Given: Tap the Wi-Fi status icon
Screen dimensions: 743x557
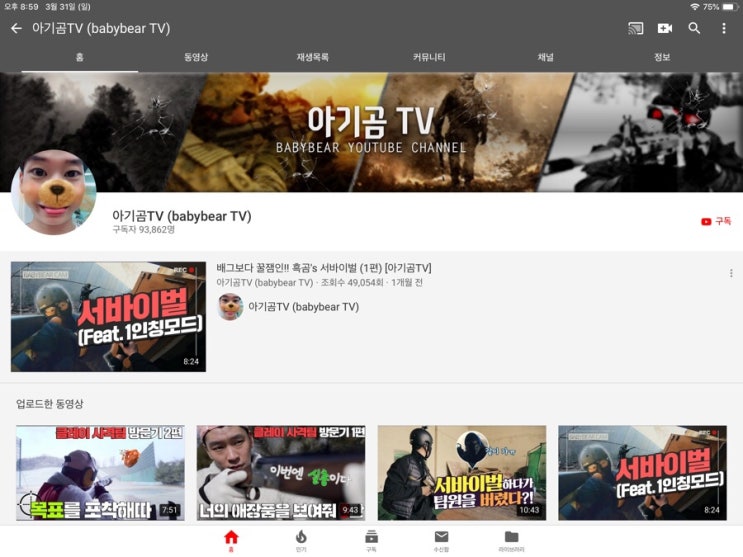Looking at the screenshot, I should (695, 7).
